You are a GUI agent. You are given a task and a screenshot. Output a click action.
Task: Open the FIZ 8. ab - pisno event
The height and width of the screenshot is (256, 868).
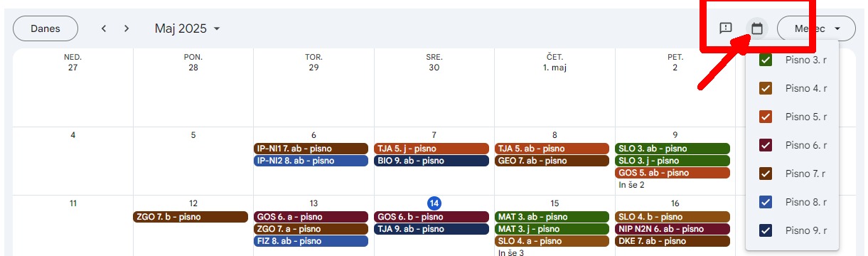pos(311,241)
